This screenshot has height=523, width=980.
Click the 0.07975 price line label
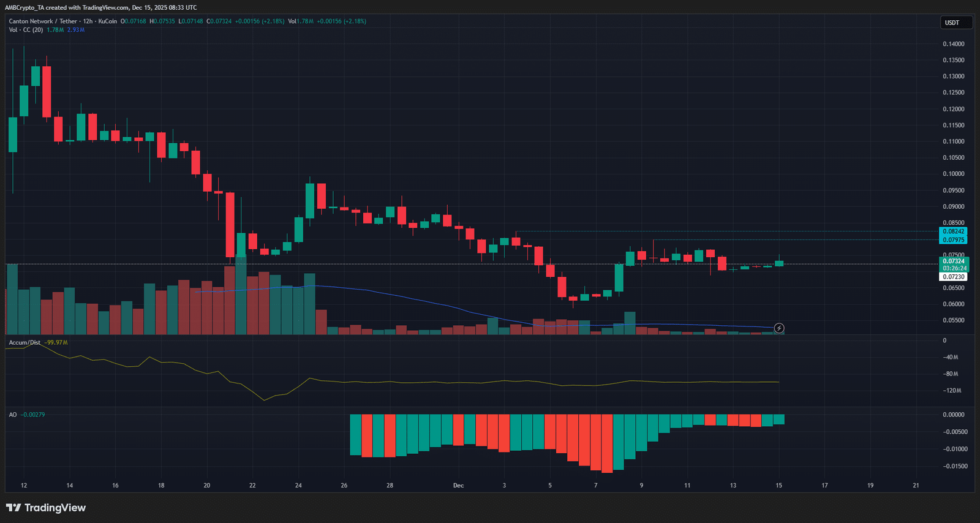(953, 240)
